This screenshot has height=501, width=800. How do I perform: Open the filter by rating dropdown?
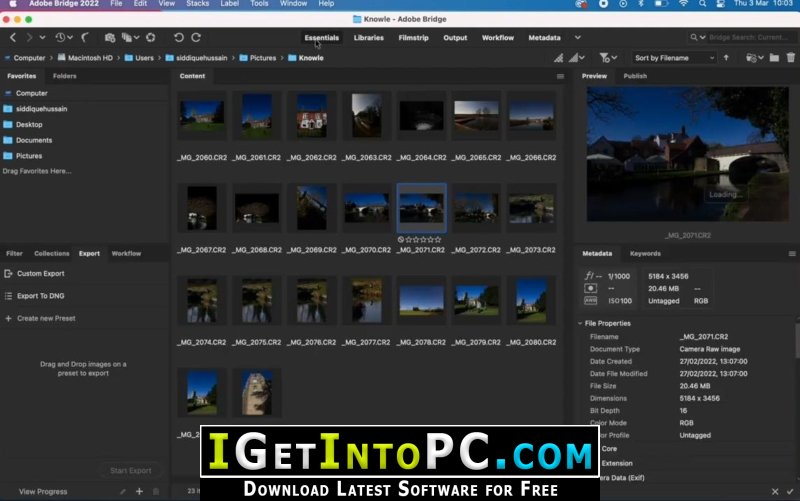[x=608, y=58]
